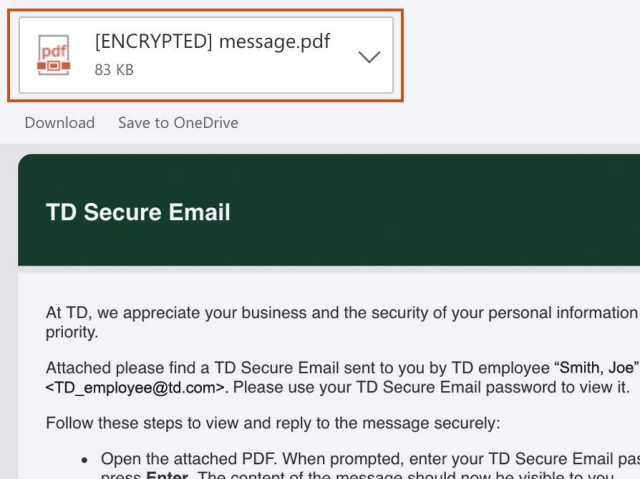This screenshot has width=640, height=479.
Task: Click the "Follow these steps" instruction line
Action: click(272, 423)
